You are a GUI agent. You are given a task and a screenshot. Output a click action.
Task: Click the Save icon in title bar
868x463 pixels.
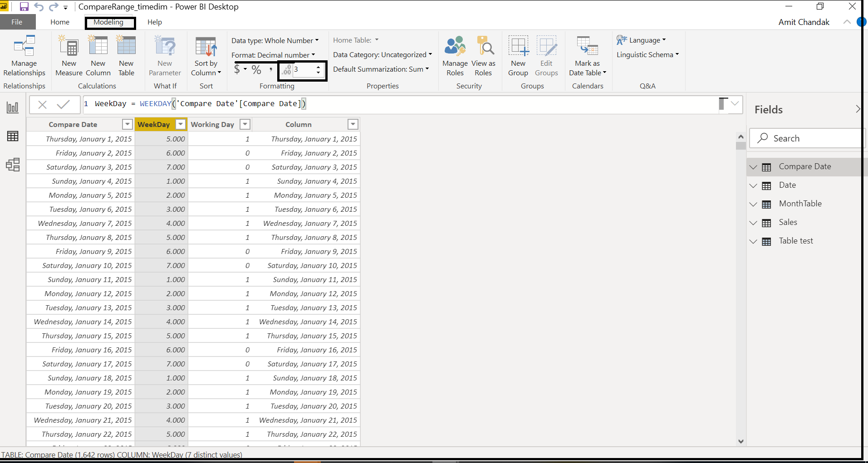pos(24,7)
